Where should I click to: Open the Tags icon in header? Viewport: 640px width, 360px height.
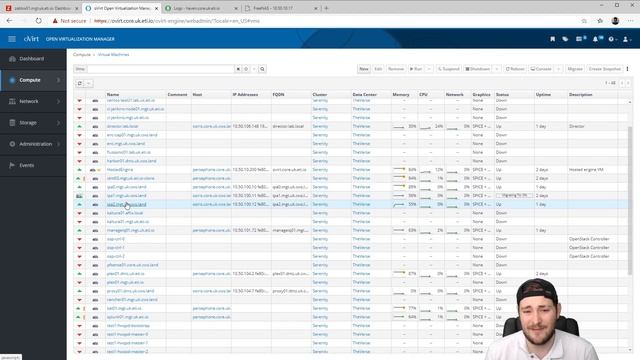point(565,39)
